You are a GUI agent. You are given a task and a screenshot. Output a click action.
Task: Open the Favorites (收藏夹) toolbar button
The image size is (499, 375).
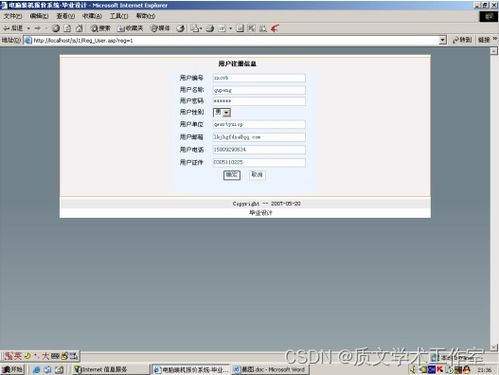point(130,28)
